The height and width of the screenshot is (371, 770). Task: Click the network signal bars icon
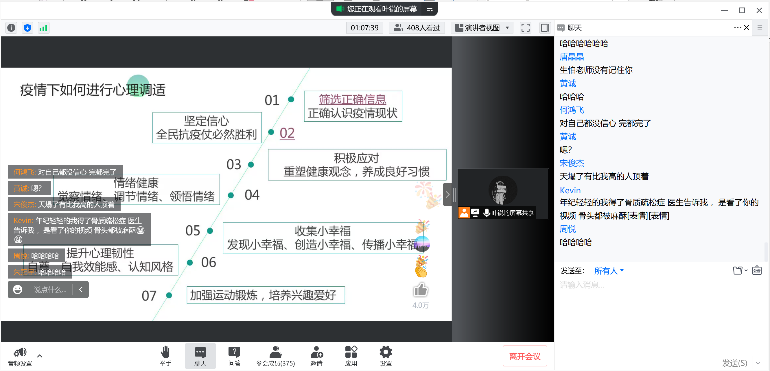pyautogui.click(x=43, y=28)
